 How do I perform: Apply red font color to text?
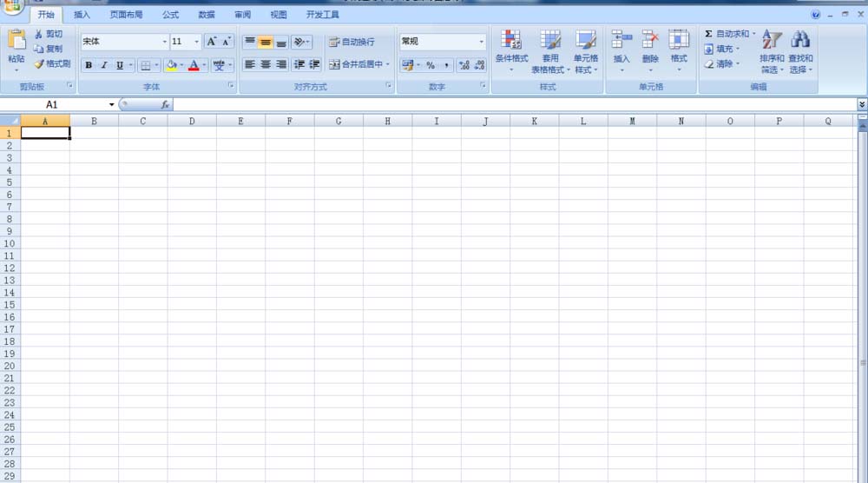point(194,65)
